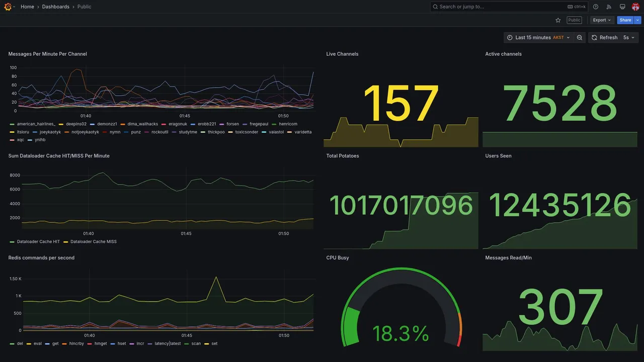Viewport: 644px width, 362px height.
Task: Click the blue Share button
Action: tap(625, 20)
